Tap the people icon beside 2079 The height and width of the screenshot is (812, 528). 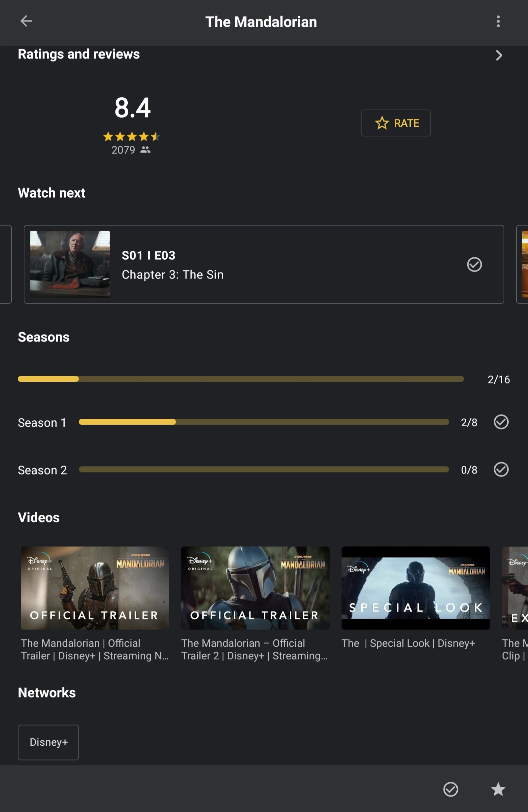(x=146, y=149)
